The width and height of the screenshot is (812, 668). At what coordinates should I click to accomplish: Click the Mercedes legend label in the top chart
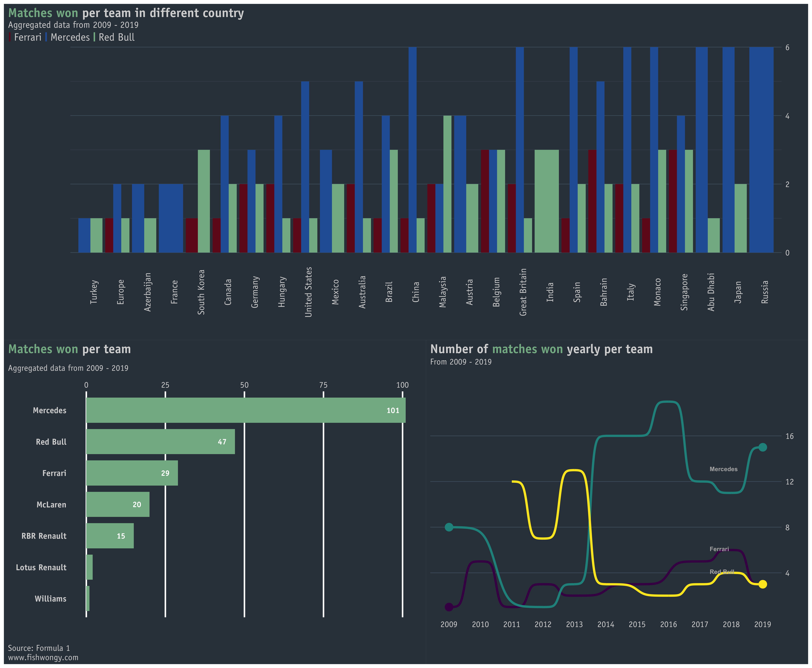(x=70, y=37)
